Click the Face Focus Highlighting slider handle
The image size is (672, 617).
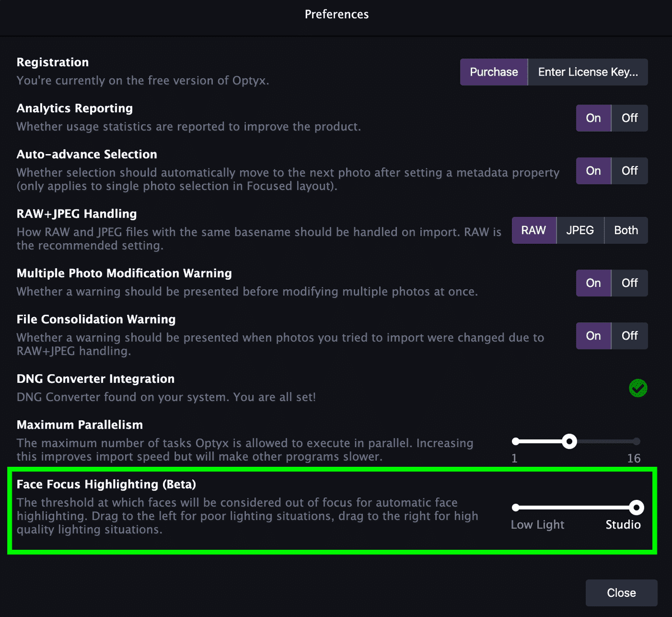pyautogui.click(x=636, y=508)
